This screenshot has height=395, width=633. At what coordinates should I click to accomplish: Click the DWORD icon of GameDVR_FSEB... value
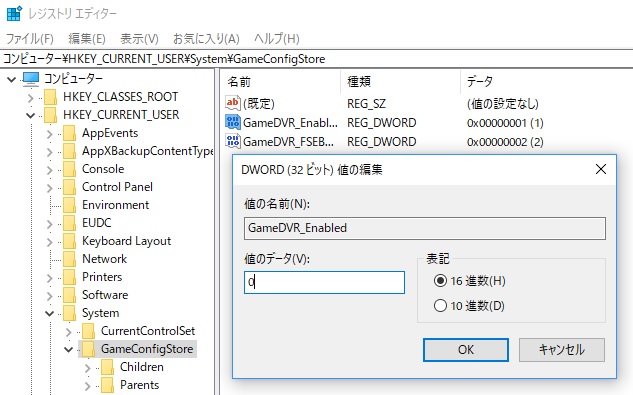click(x=233, y=141)
